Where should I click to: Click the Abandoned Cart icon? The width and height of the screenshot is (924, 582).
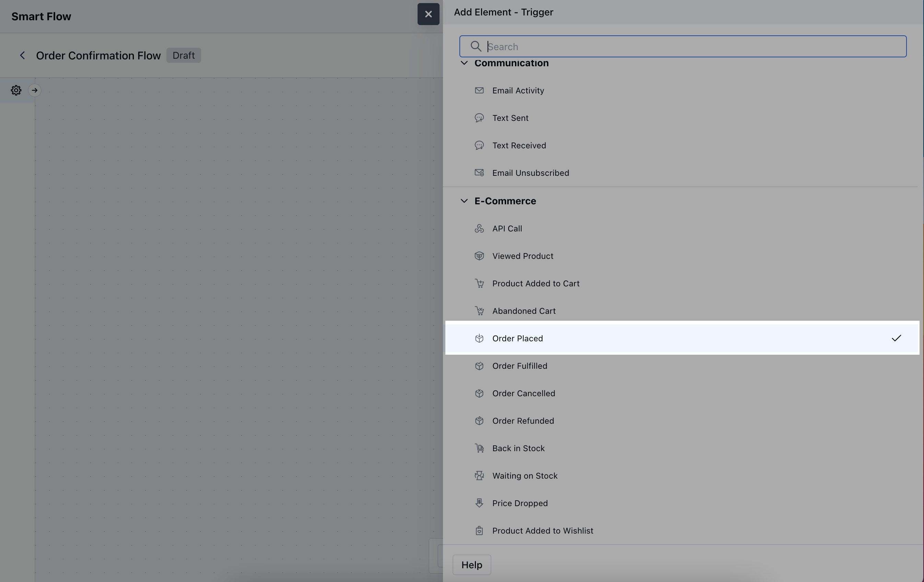[x=479, y=311]
